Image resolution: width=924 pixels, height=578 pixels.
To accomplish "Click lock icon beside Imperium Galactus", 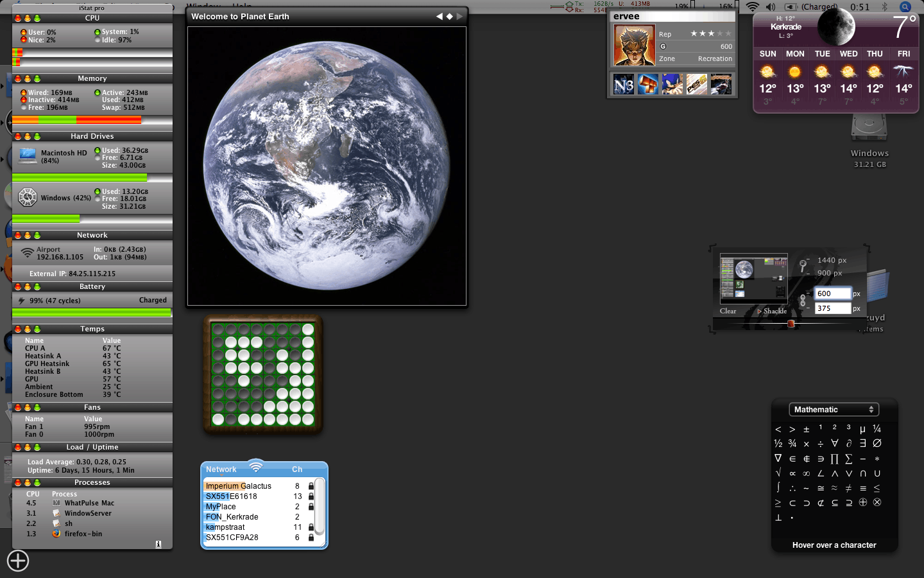I will pos(311,486).
